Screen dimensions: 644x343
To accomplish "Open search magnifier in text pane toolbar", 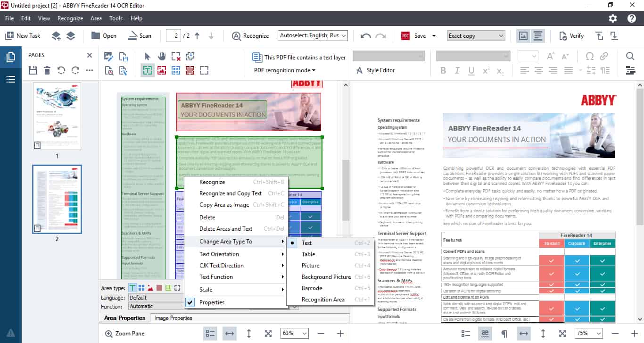I will coord(630,57).
